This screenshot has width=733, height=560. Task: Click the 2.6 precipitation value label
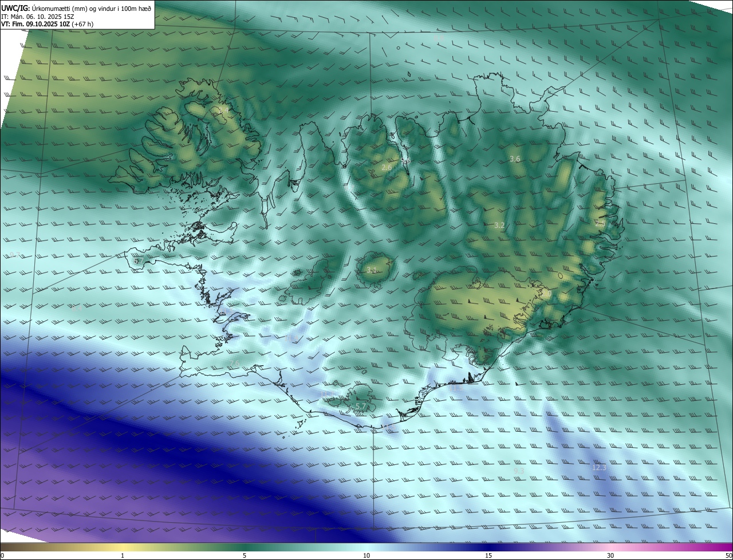[x=387, y=168]
